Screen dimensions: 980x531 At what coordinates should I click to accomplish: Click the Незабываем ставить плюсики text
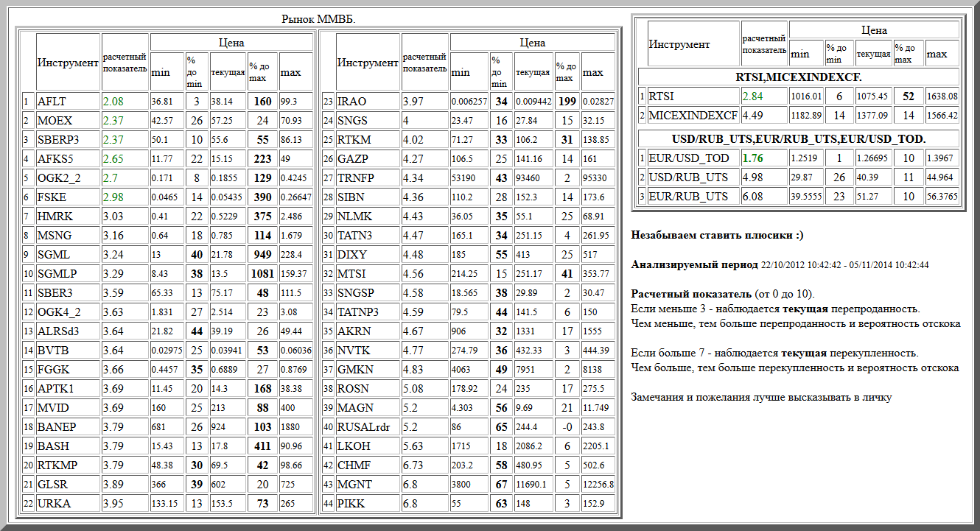718,236
